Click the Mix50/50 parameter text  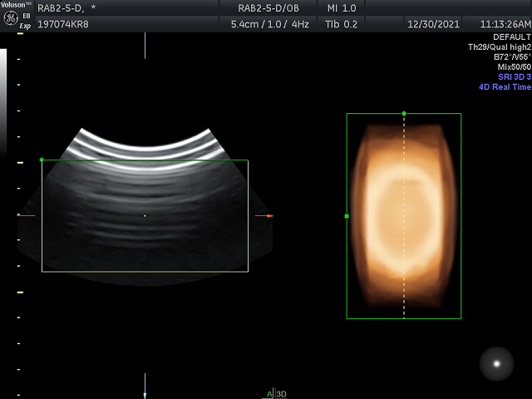pos(513,67)
